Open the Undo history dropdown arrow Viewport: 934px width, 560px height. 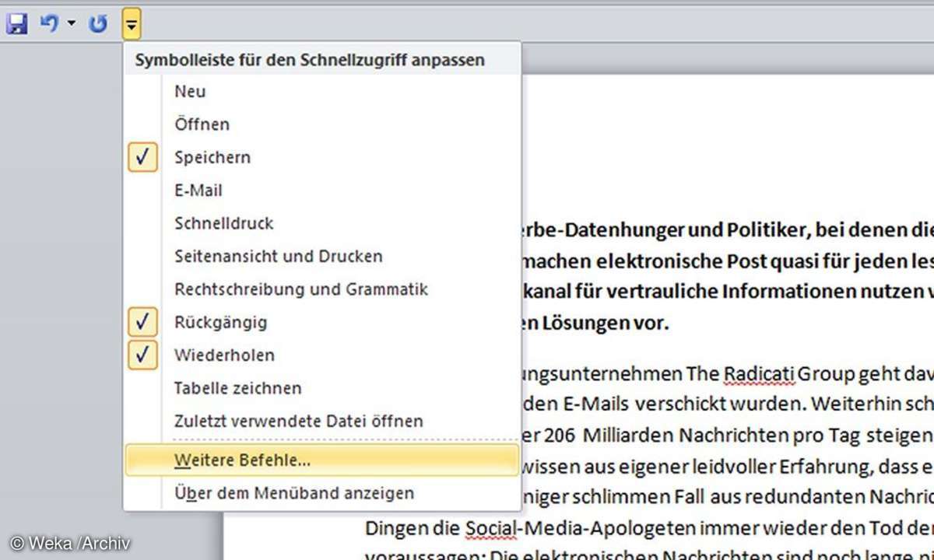pyautogui.click(x=72, y=24)
